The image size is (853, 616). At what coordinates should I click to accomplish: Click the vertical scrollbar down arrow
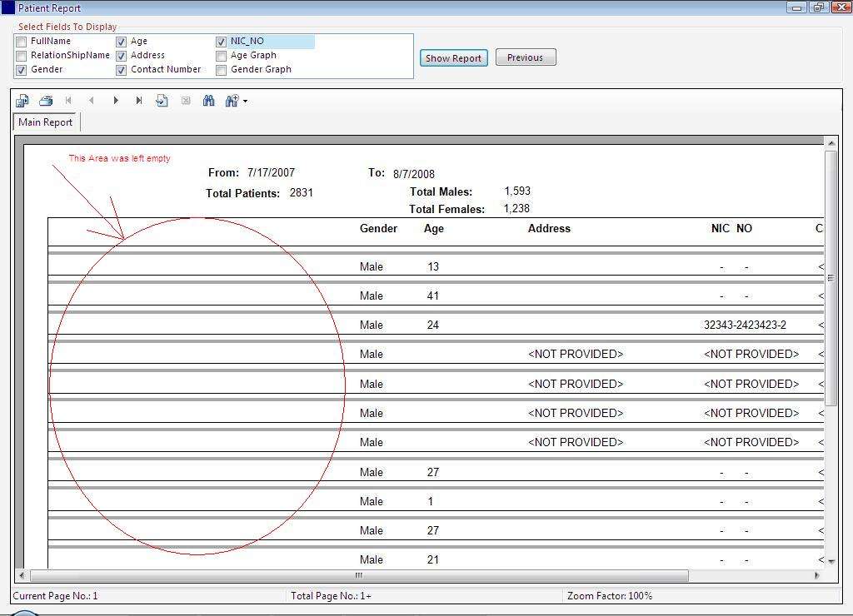(831, 562)
